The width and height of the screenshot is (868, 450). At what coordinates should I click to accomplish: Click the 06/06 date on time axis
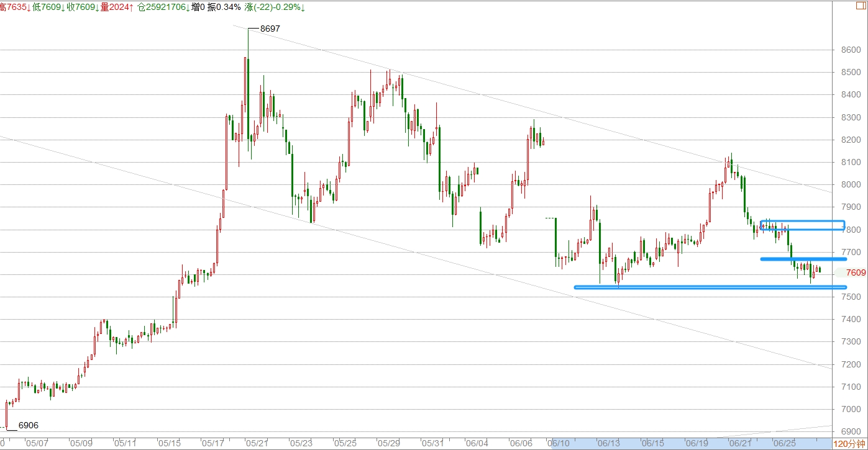tap(520, 444)
